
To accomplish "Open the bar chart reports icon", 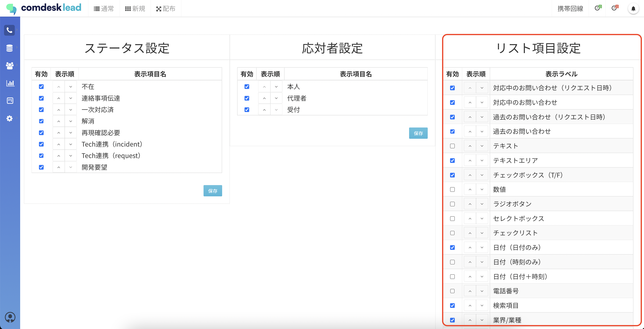I will coord(10,83).
